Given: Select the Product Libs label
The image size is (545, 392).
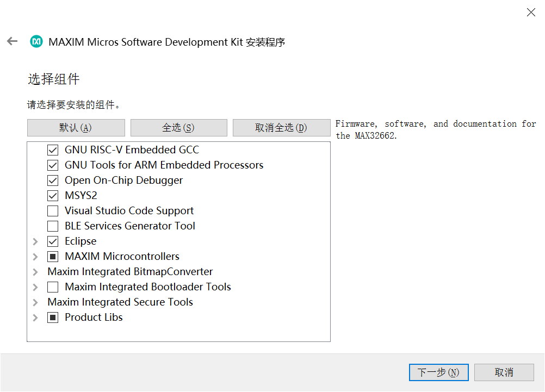Looking at the screenshot, I should pos(94,318).
